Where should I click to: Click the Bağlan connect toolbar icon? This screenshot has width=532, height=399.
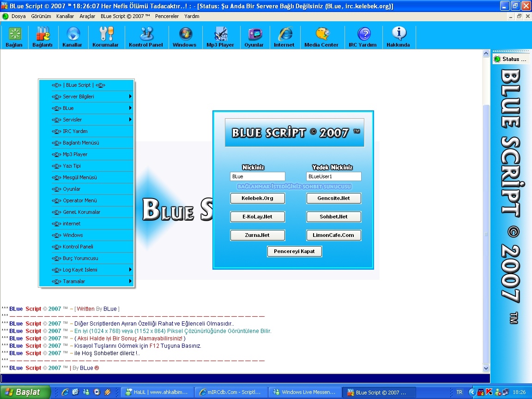[14, 36]
